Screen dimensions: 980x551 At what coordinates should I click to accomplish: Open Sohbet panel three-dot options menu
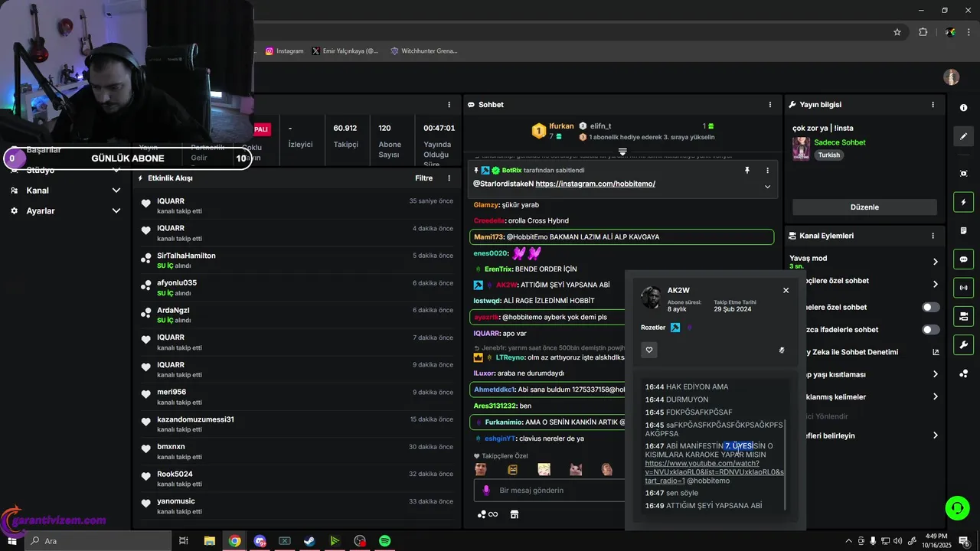[x=770, y=105]
